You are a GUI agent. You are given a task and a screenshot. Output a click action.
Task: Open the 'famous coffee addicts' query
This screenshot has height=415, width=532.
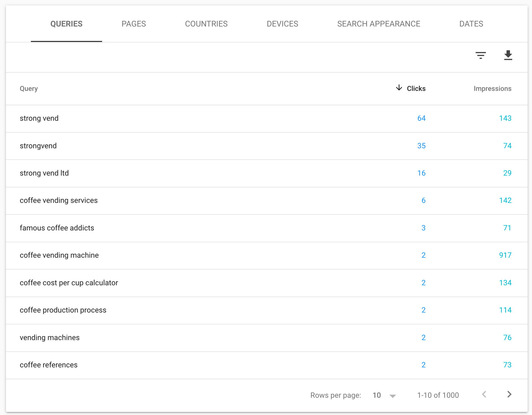[x=57, y=228]
